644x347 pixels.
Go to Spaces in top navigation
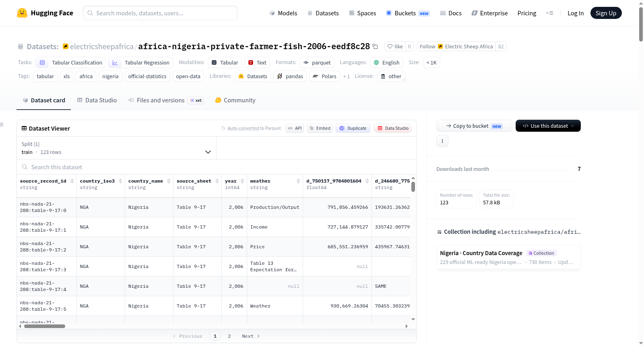[x=363, y=13]
